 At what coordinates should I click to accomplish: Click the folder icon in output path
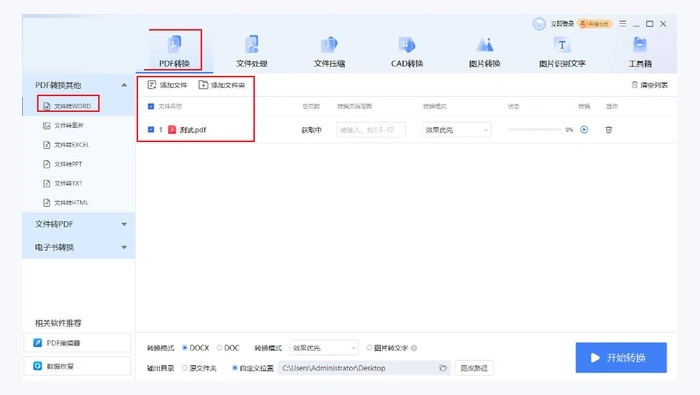pos(443,368)
